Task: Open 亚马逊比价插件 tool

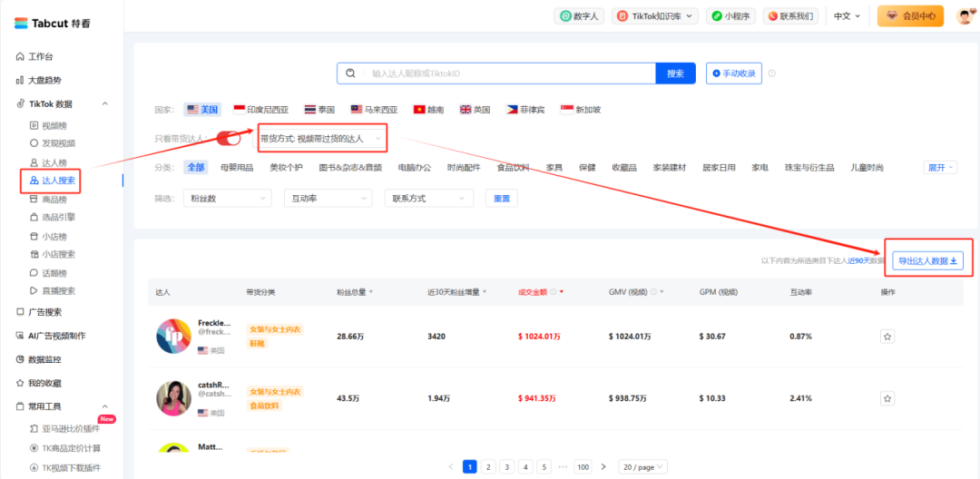Action: click(65, 429)
